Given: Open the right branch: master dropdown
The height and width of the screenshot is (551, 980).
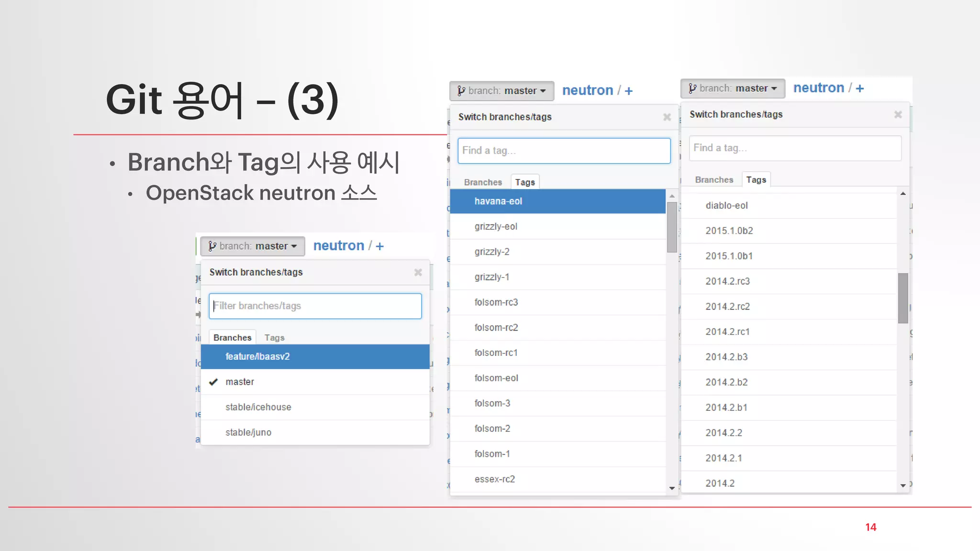Looking at the screenshot, I should (733, 88).
